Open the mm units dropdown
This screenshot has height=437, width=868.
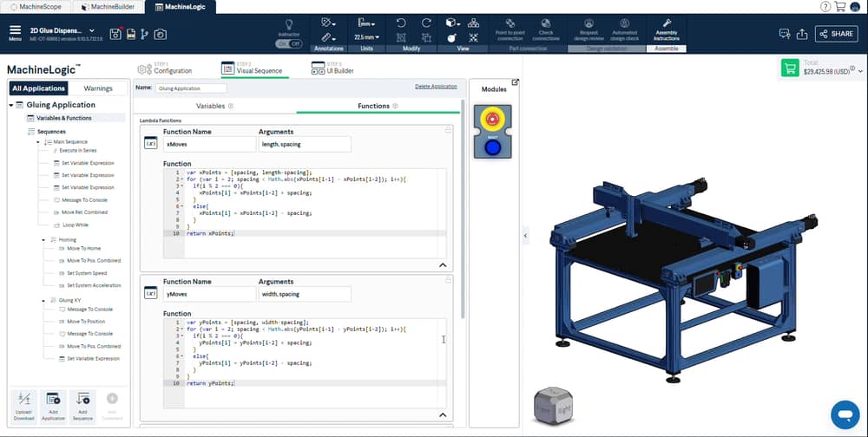coord(366,23)
